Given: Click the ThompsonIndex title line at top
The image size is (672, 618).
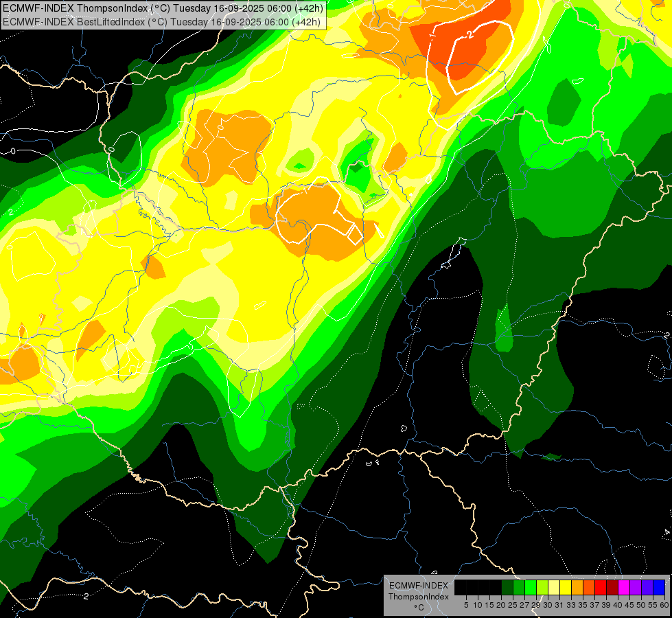Looking at the screenshot, I should click(163, 8).
